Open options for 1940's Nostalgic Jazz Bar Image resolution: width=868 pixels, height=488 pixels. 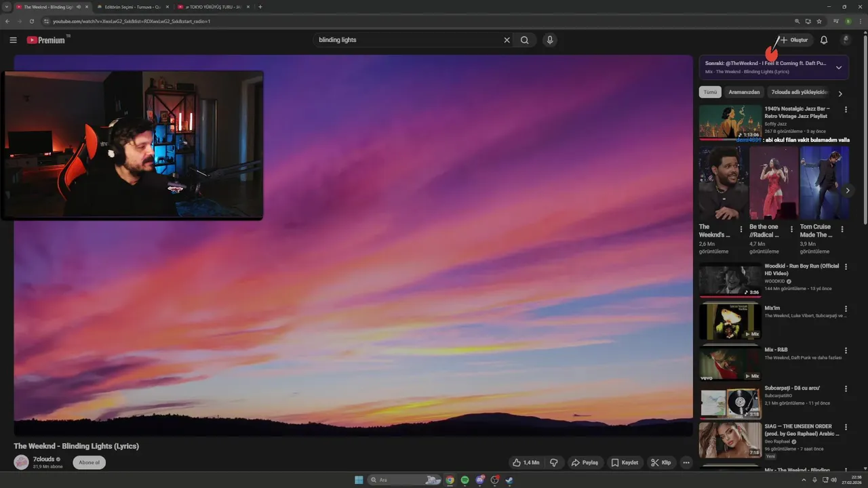pos(846,109)
